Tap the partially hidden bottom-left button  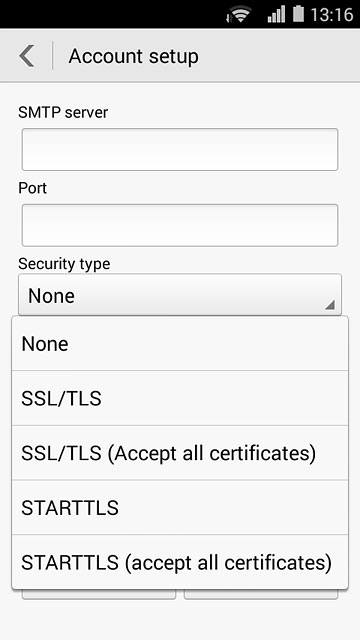(99, 594)
